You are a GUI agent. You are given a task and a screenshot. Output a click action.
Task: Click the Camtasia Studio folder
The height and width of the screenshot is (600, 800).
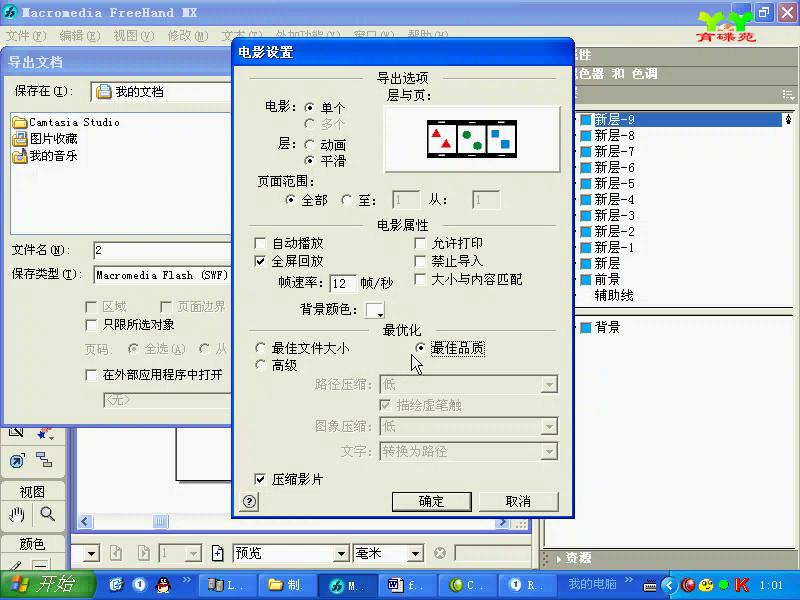(66, 122)
